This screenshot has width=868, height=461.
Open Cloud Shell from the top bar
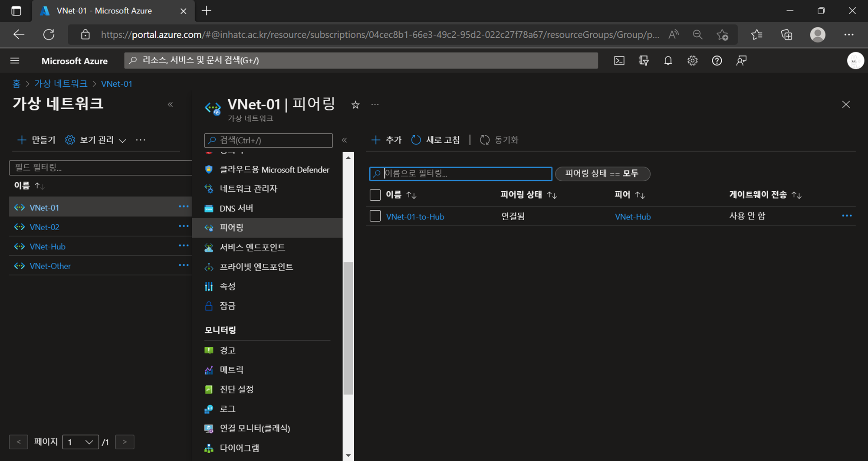[x=619, y=61]
